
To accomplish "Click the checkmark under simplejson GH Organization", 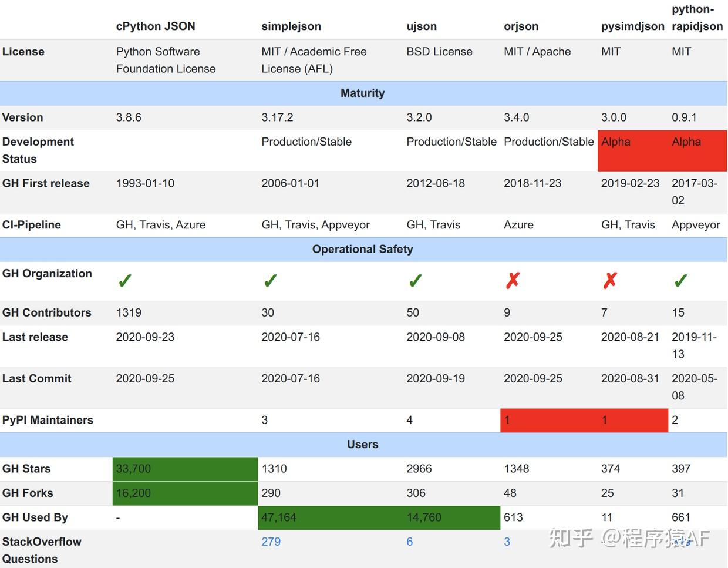I will (x=269, y=280).
